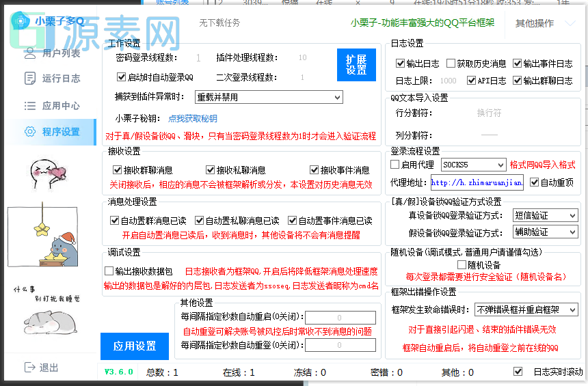Open 假设备锁QQ登录验证方式 dropdown

click(545, 232)
